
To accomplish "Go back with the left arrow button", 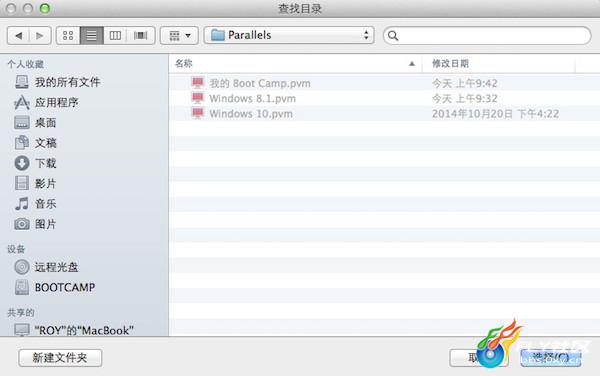I will point(18,36).
